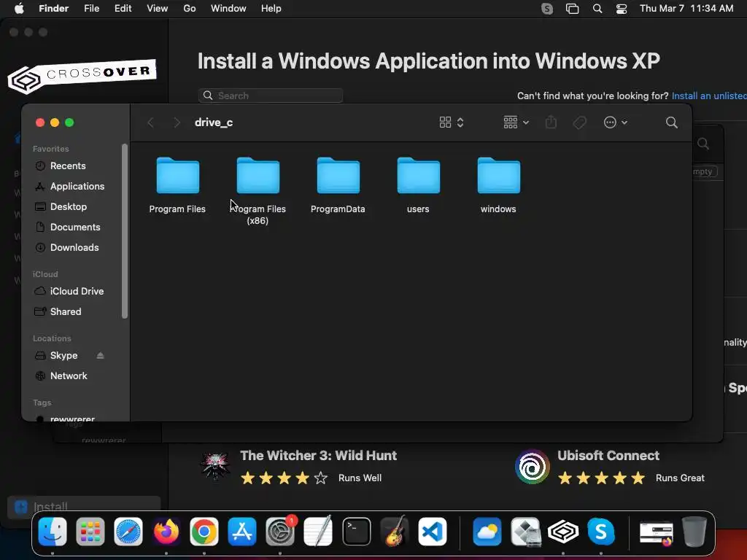Click the Install item in CrossOver sidebar
This screenshot has width=747, height=560.
coord(84,506)
